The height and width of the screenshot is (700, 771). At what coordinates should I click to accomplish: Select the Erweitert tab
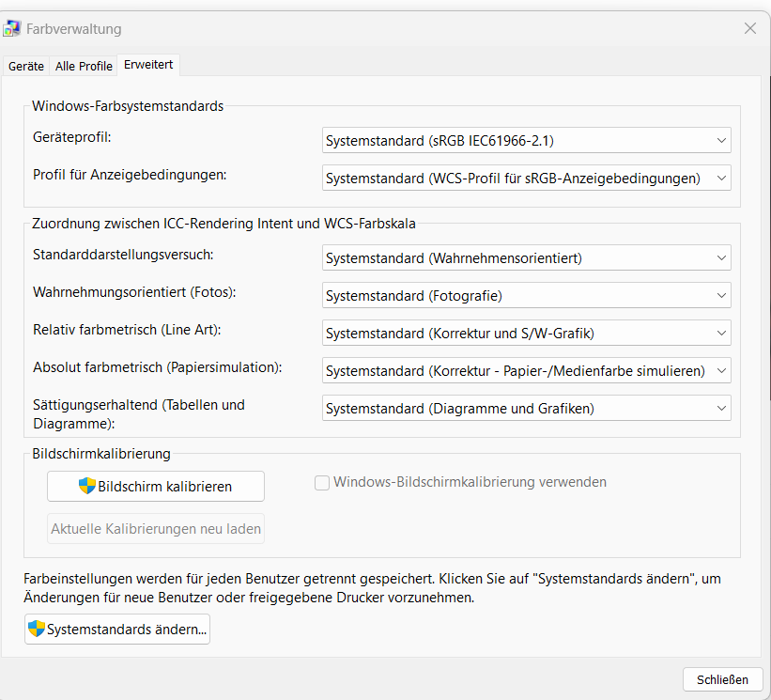(149, 65)
